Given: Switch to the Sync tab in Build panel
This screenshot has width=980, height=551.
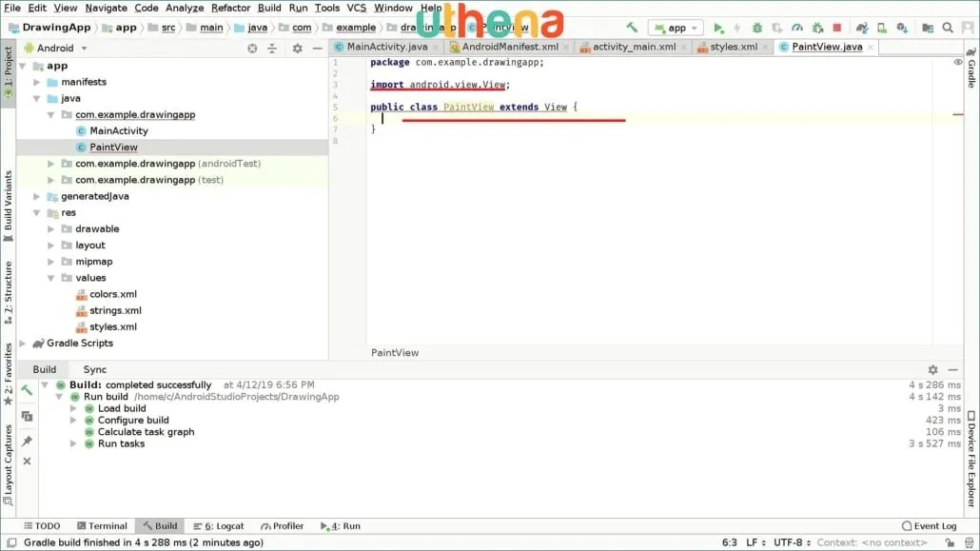Looking at the screenshot, I should (x=95, y=369).
